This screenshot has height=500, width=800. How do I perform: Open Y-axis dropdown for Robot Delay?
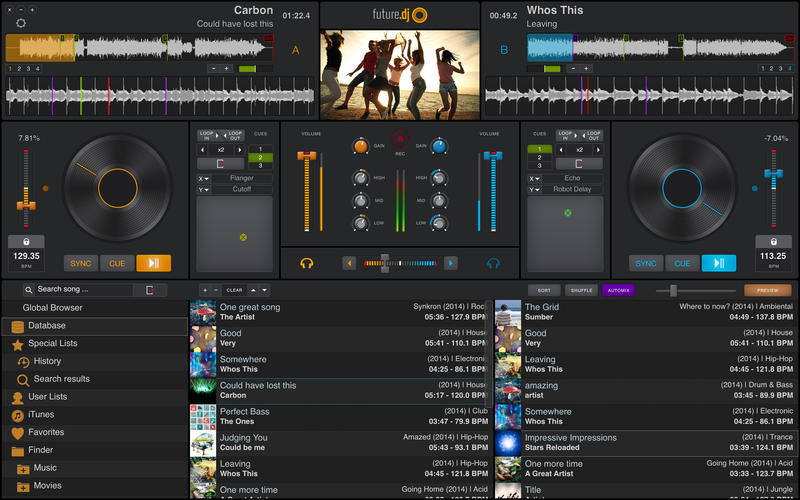(x=536, y=189)
